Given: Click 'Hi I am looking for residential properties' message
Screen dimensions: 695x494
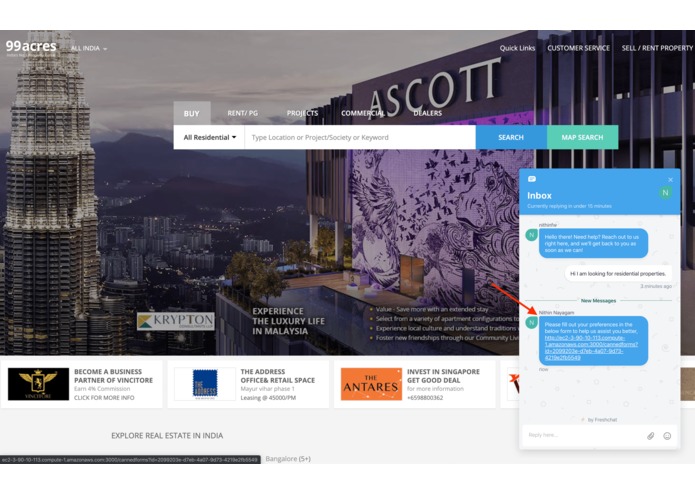Looking at the screenshot, I should coord(618,274).
